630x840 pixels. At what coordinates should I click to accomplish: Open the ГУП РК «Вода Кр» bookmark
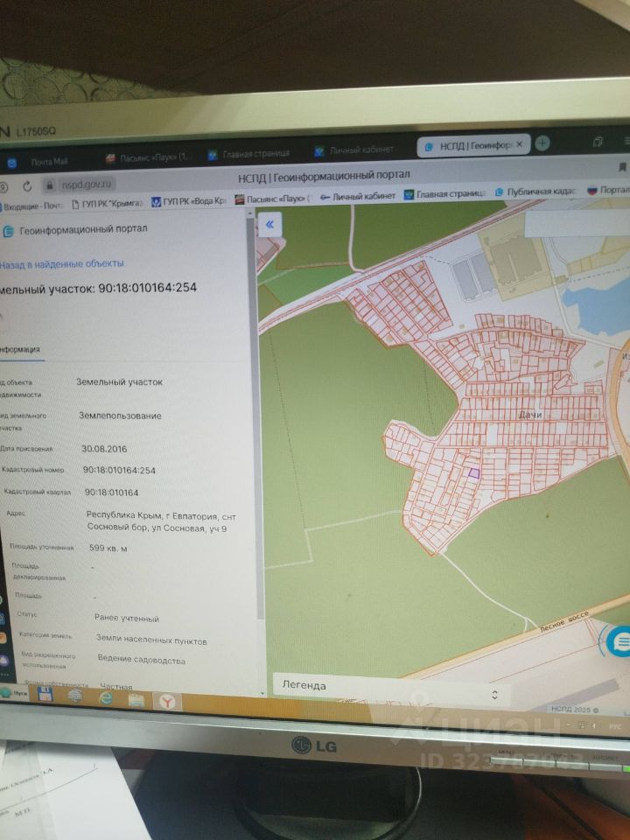click(189, 201)
